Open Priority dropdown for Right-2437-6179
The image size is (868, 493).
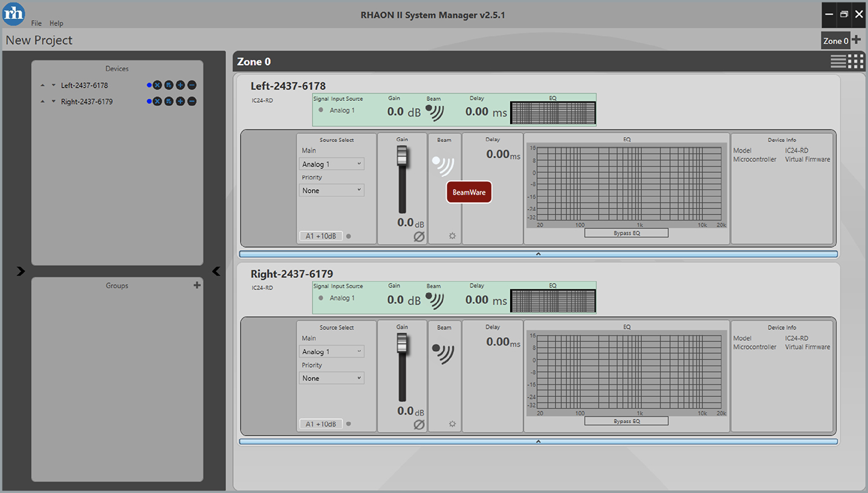[x=331, y=378]
